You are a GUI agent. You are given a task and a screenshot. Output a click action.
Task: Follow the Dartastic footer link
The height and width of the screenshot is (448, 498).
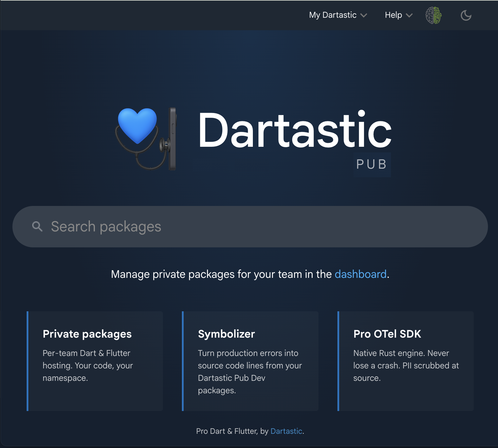pyautogui.click(x=286, y=431)
